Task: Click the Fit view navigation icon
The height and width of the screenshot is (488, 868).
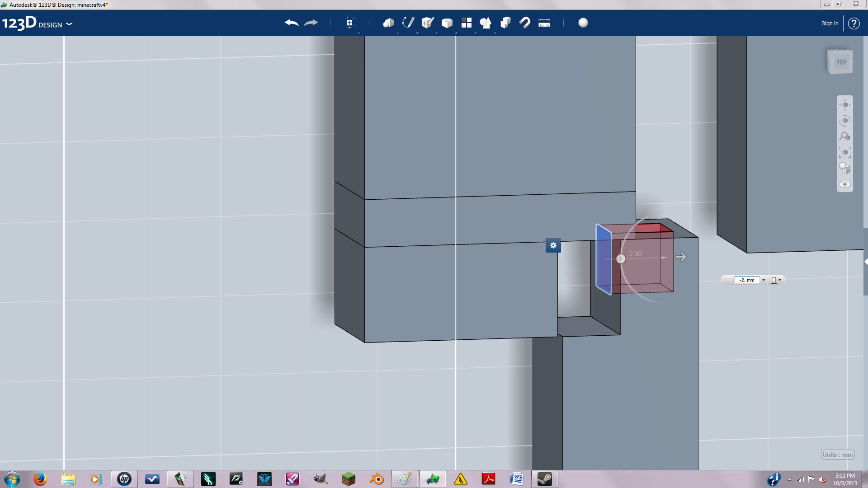Action: click(x=844, y=152)
